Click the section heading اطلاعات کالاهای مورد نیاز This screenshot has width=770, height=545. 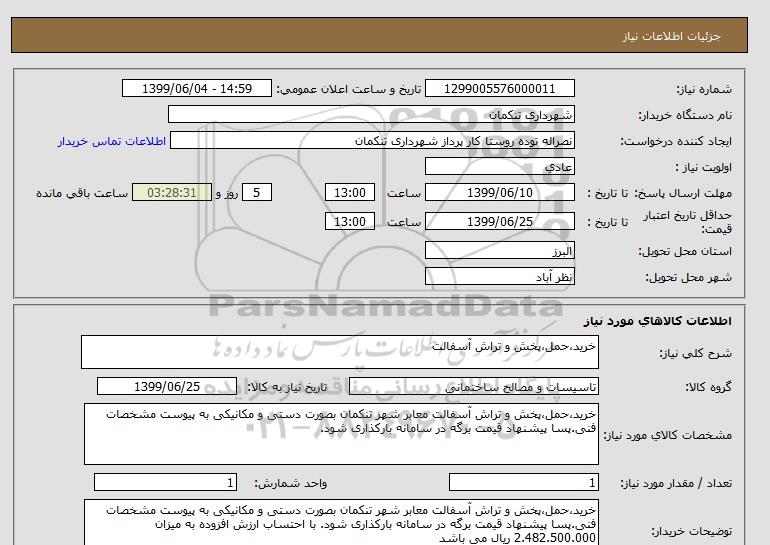tap(658, 321)
